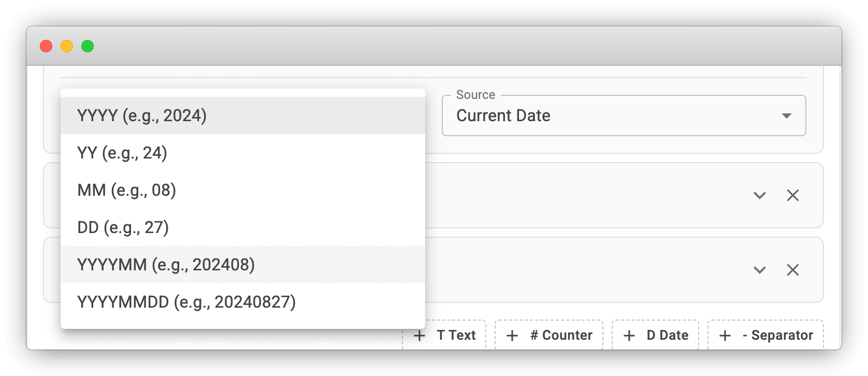Click the X icon on the second component row

coord(793,270)
